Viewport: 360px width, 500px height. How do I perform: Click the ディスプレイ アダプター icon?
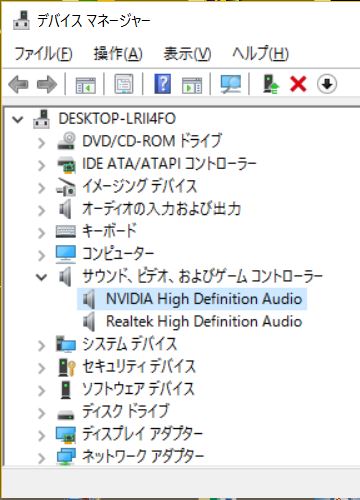pyautogui.click(x=66, y=435)
